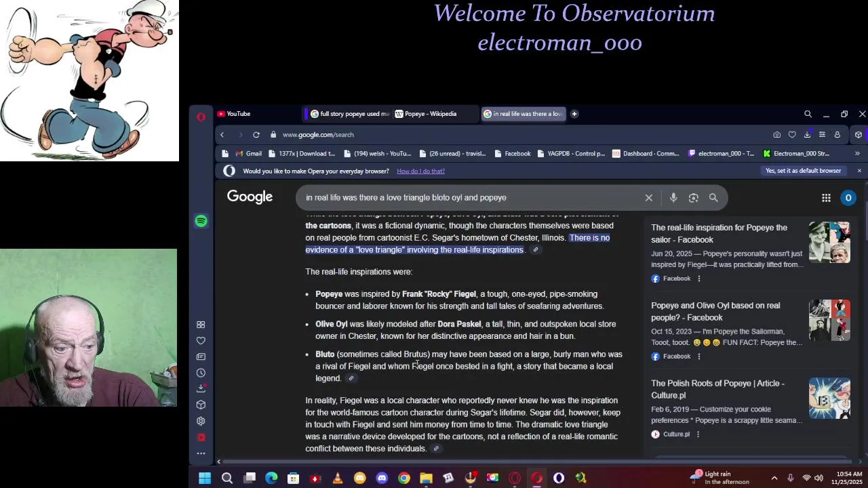Take a snapshot with camera icon
The image size is (868, 488).
(x=777, y=135)
